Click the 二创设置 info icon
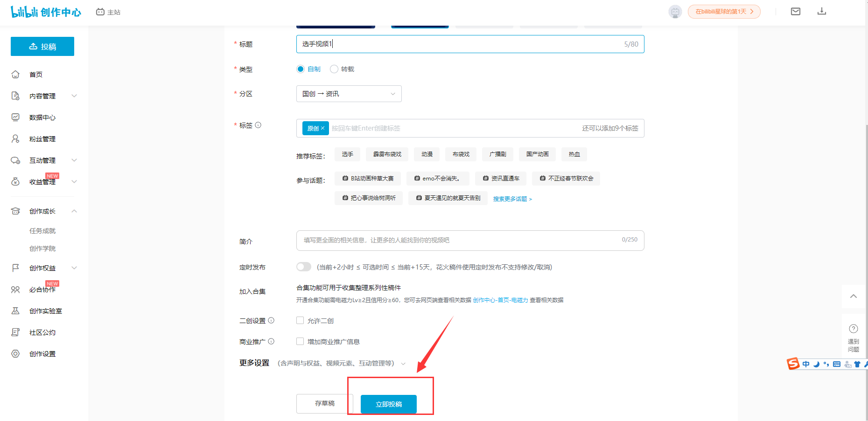 pyautogui.click(x=271, y=320)
